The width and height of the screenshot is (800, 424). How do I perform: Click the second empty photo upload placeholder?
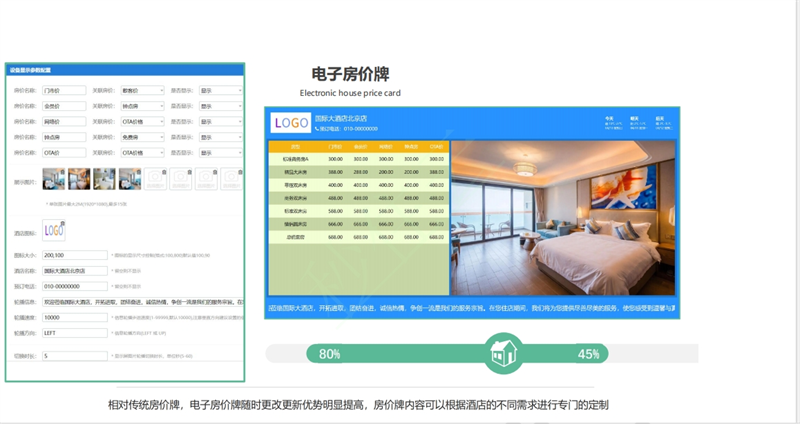[181, 179]
